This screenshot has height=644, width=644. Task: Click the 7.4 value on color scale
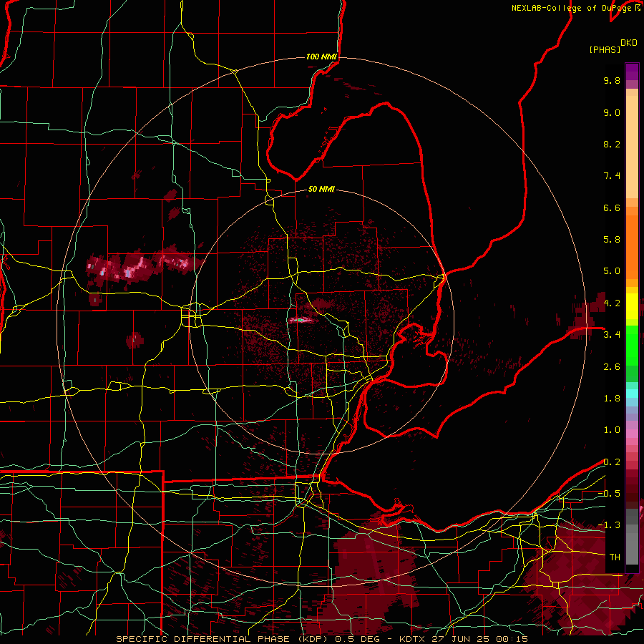click(612, 176)
